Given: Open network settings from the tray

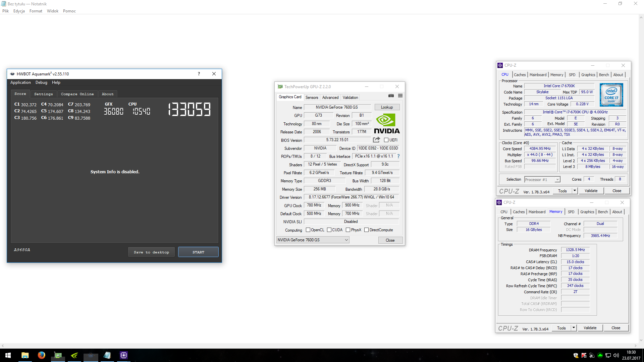Looking at the screenshot, I should click(608, 355).
